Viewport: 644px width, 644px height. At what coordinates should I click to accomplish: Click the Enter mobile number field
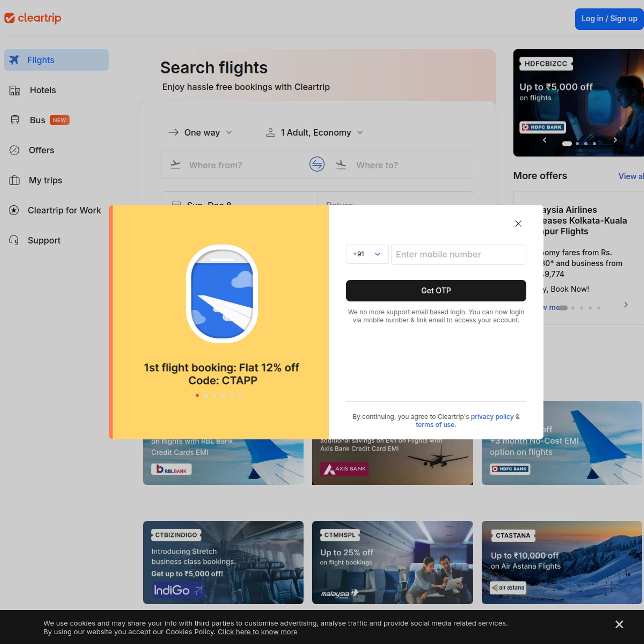click(458, 254)
